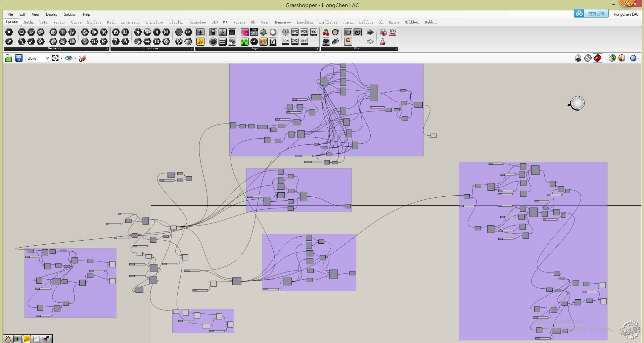The height and width of the screenshot is (343, 644).
Task: Select the Number 0.1 parameter icon
Action: click(125, 32)
